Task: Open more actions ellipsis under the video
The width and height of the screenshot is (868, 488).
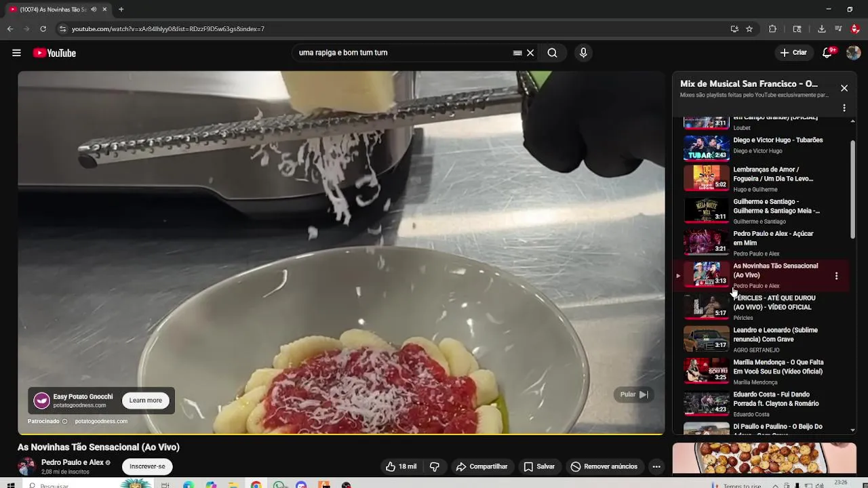Action: (x=656, y=466)
